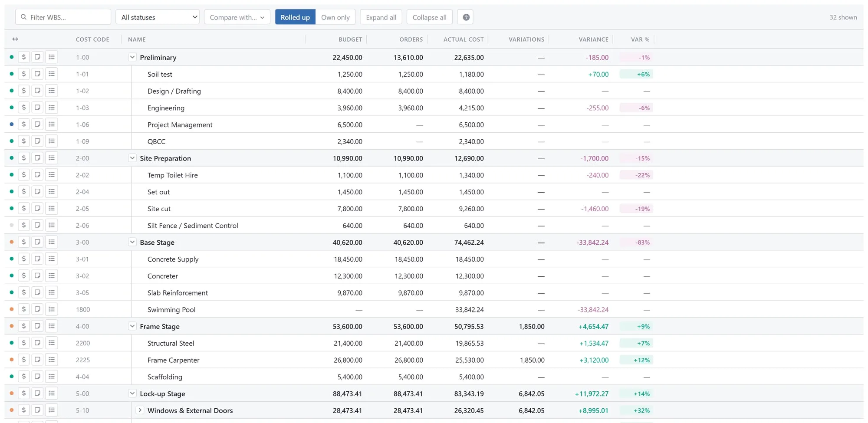Screen dimensions: 868x423
Task: Open the All statuses dropdown
Action: pyautogui.click(x=158, y=17)
